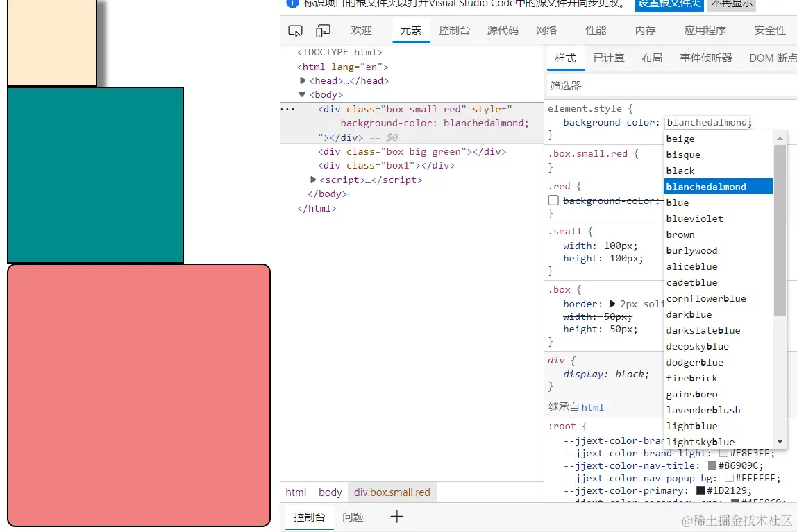Click the autocomplete scrollbar down arrow

click(x=780, y=442)
